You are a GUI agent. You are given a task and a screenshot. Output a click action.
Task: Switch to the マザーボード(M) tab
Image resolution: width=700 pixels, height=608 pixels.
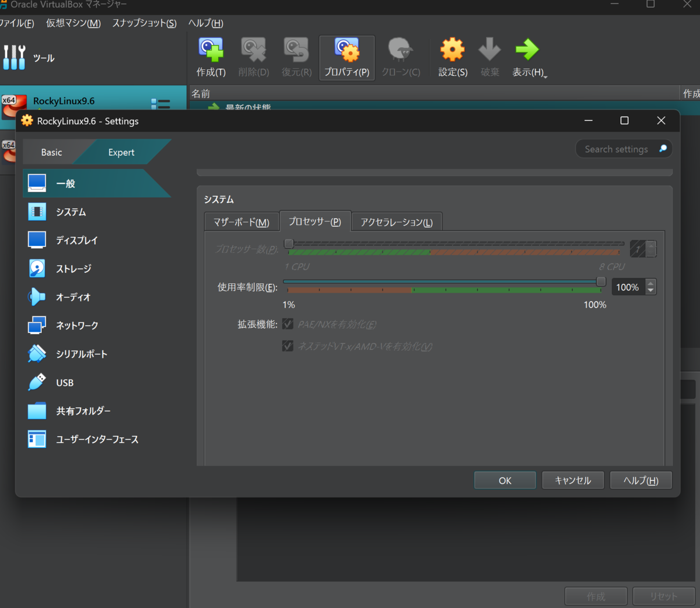click(242, 222)
